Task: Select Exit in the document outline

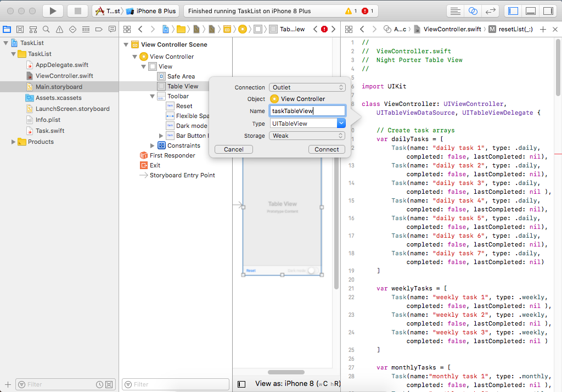Action: coord(155,165)
